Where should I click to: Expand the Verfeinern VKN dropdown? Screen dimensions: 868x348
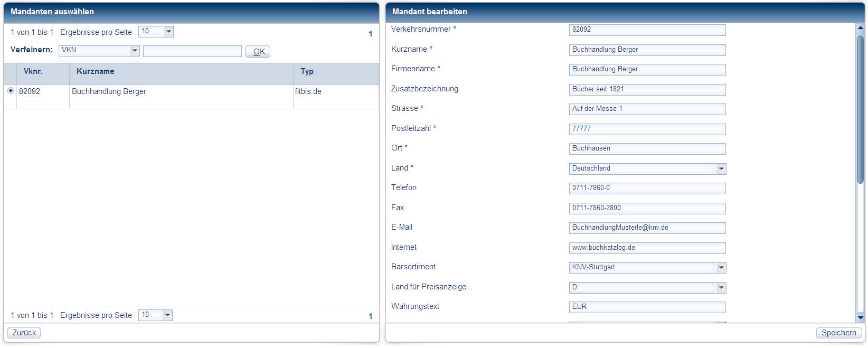pyautogui.click(x=135, y=51)
